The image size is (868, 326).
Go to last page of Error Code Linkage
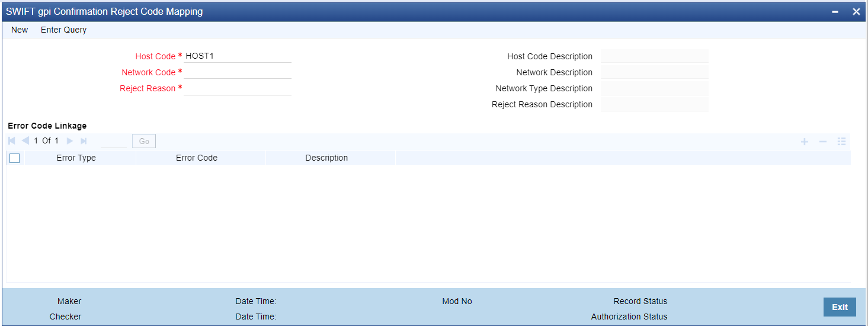(x=84, y=141)
